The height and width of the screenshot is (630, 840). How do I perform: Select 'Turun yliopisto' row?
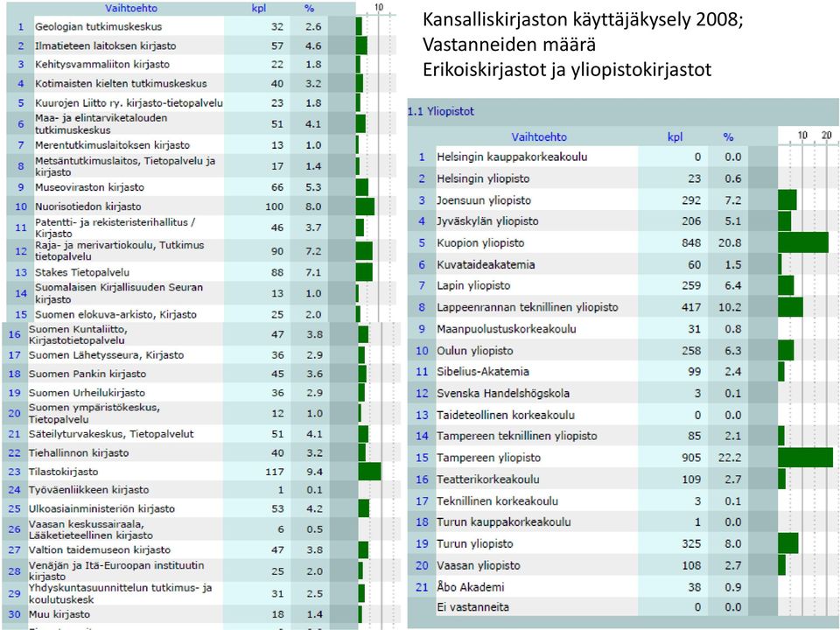point(624,543)
